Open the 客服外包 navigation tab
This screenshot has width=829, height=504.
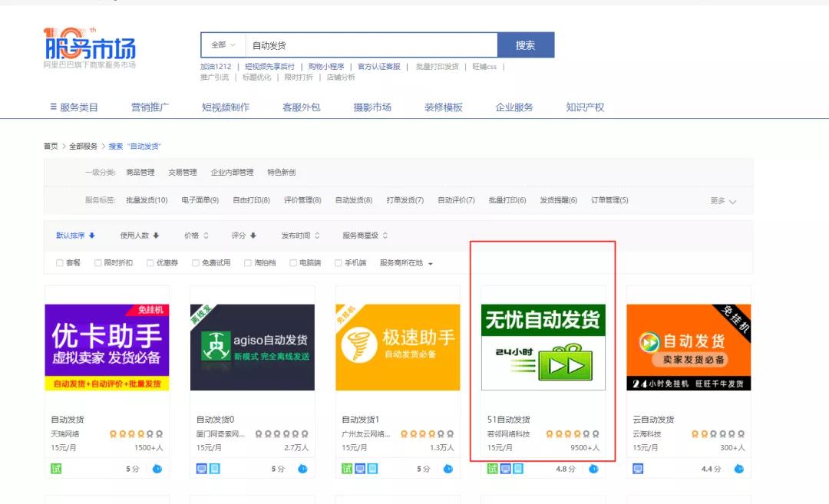click(x=302, y=107)
